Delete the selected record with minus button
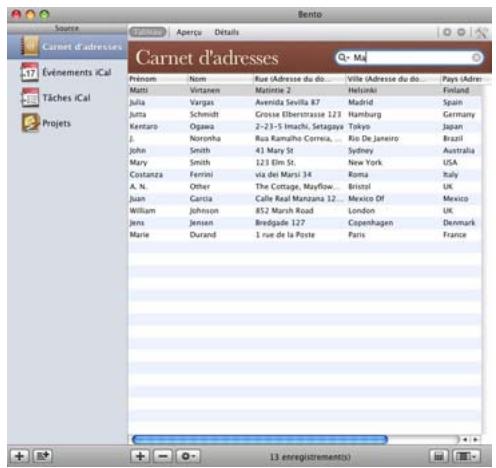Screen dimensions: 496x468 coord(163,456)
